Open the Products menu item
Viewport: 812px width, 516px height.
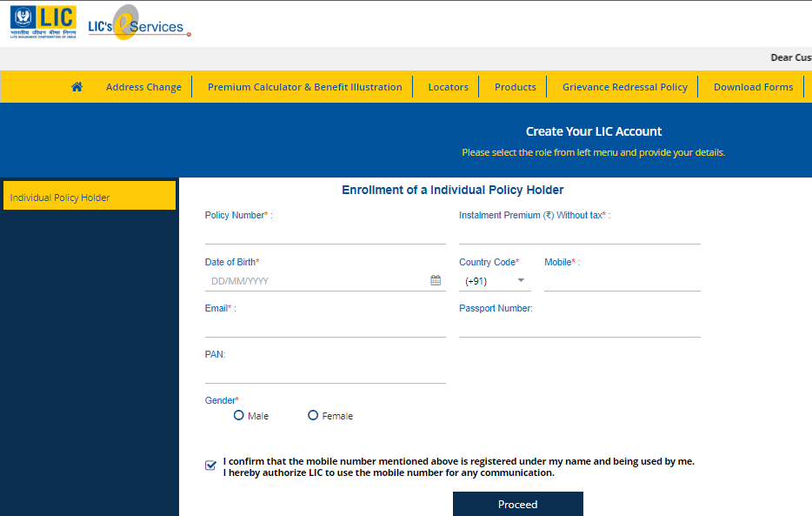click(x=516, y=87)
